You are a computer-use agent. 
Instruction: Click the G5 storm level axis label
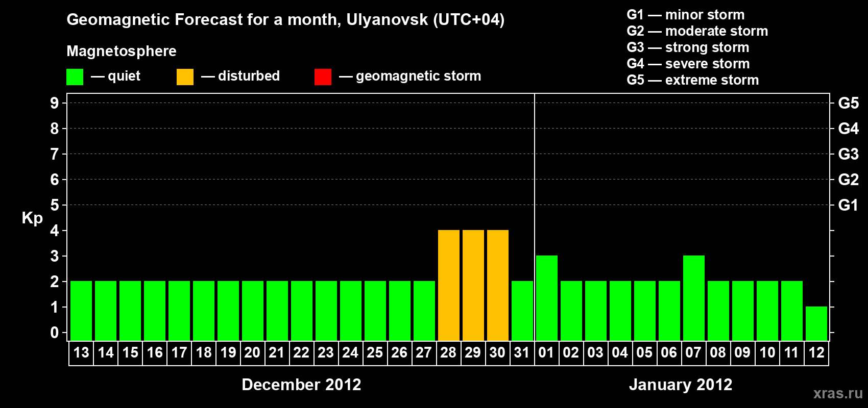(x=849, y=103)
